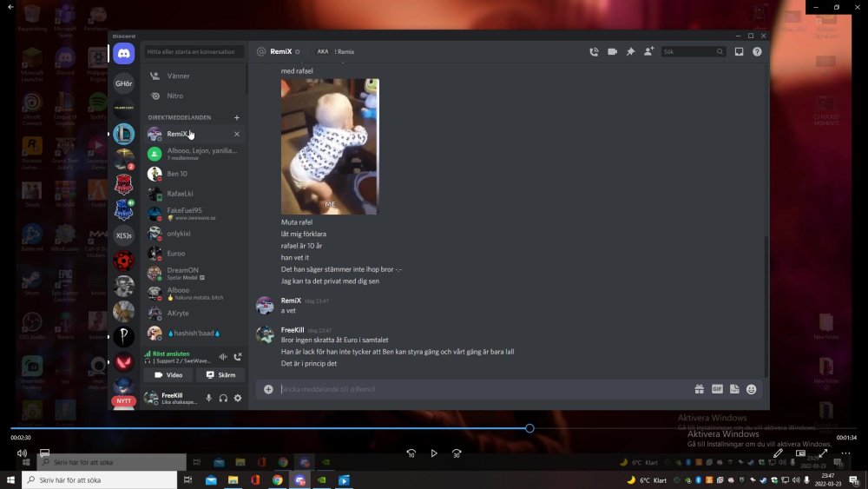Start a voice call with RemiX

594,51
